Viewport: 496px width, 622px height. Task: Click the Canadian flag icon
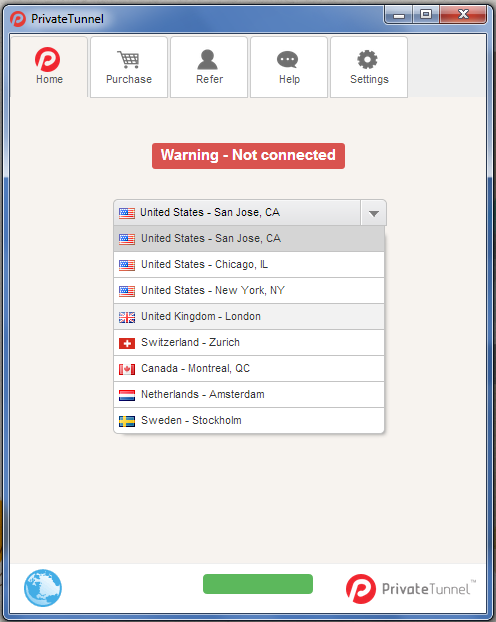(x=127, y=369)
